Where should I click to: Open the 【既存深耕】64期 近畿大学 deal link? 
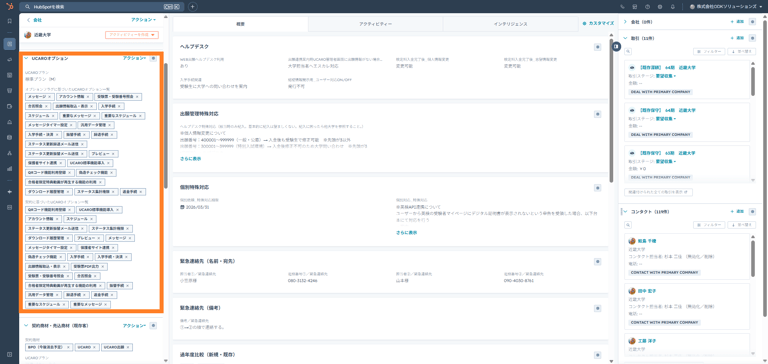[x=667, y=68]
